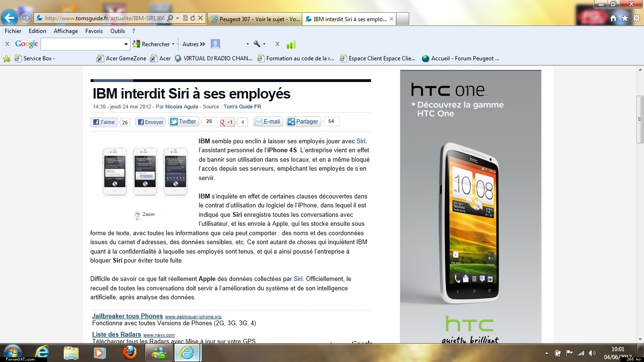Open the ? help menu

pos(133,31)
